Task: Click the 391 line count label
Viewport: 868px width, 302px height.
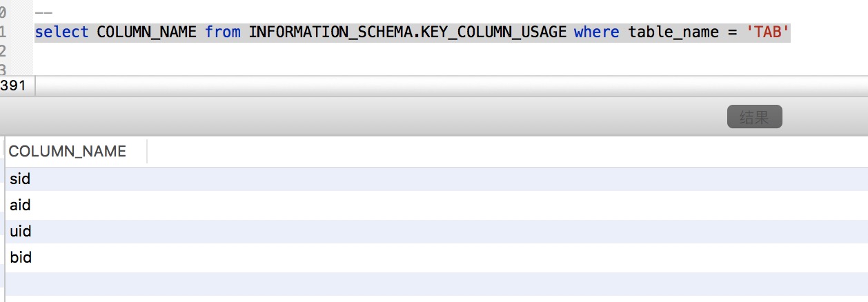Action: [x=13, y=85]
